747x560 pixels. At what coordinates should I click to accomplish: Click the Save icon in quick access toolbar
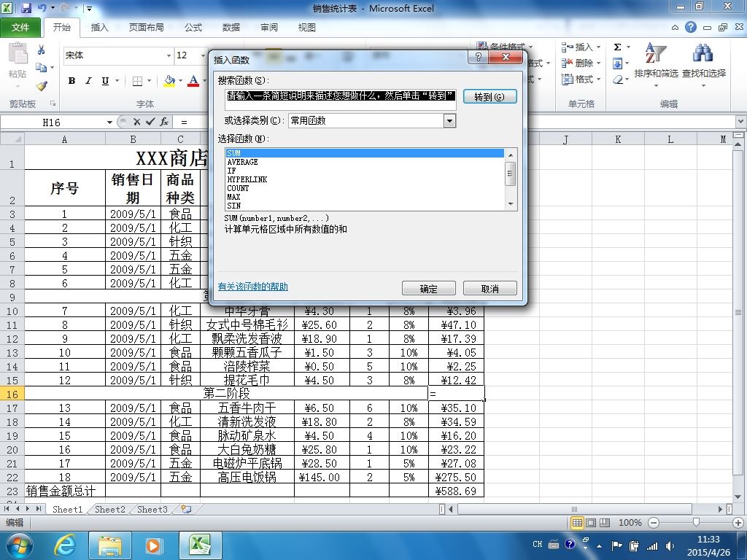26,8
